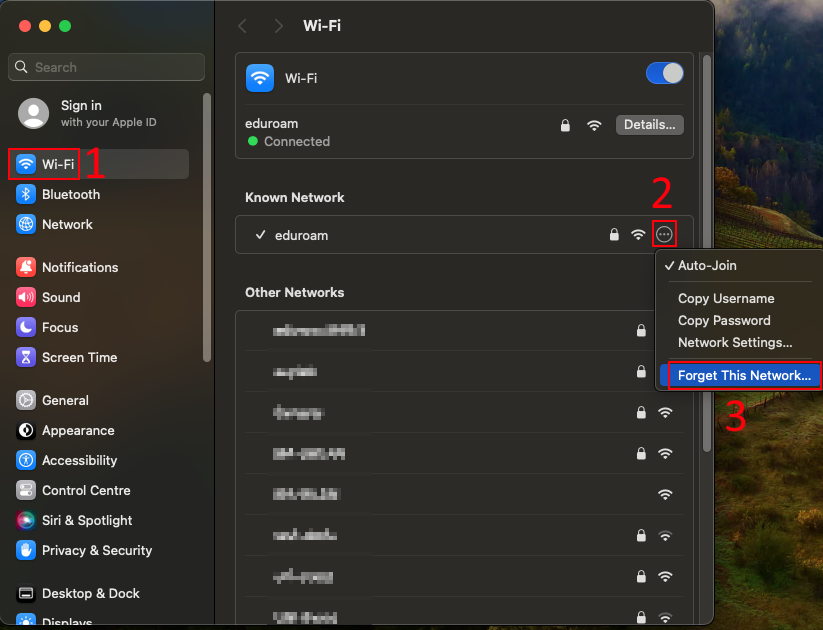
Task: Open the eduroam ellipsis options menu
Action: (x=664, y=234)
